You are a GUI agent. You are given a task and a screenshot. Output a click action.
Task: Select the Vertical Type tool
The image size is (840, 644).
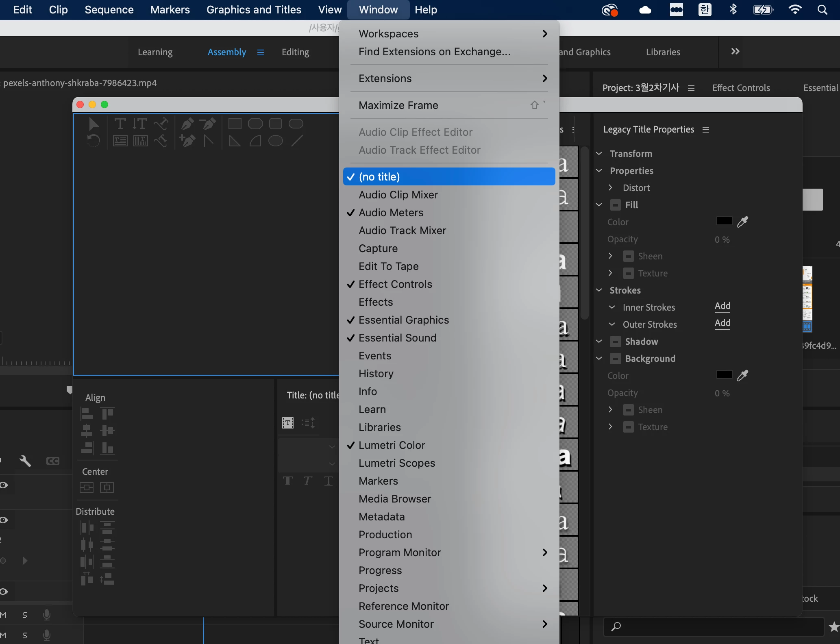[x=140, y=124]
